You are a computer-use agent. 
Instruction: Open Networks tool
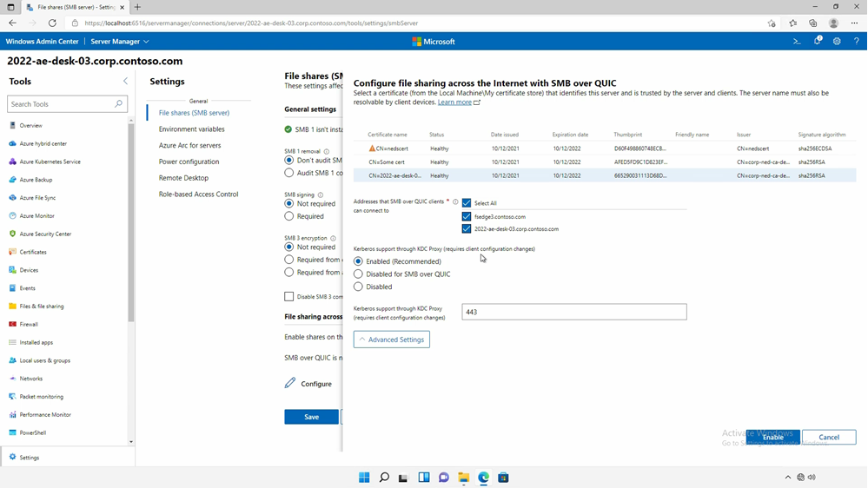[x=30, y=379]
